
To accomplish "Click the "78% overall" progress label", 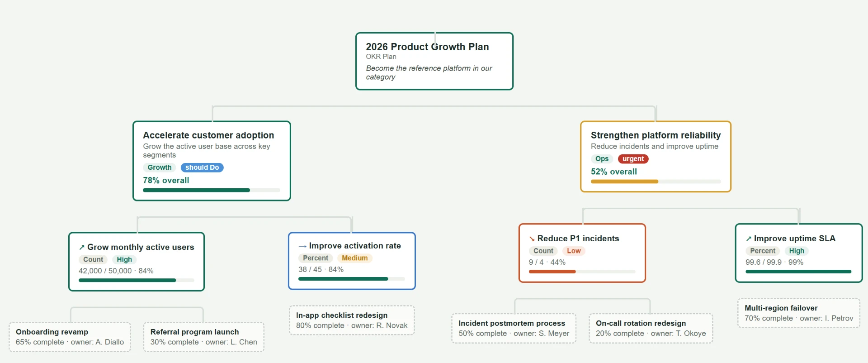I will click(166, 181).
